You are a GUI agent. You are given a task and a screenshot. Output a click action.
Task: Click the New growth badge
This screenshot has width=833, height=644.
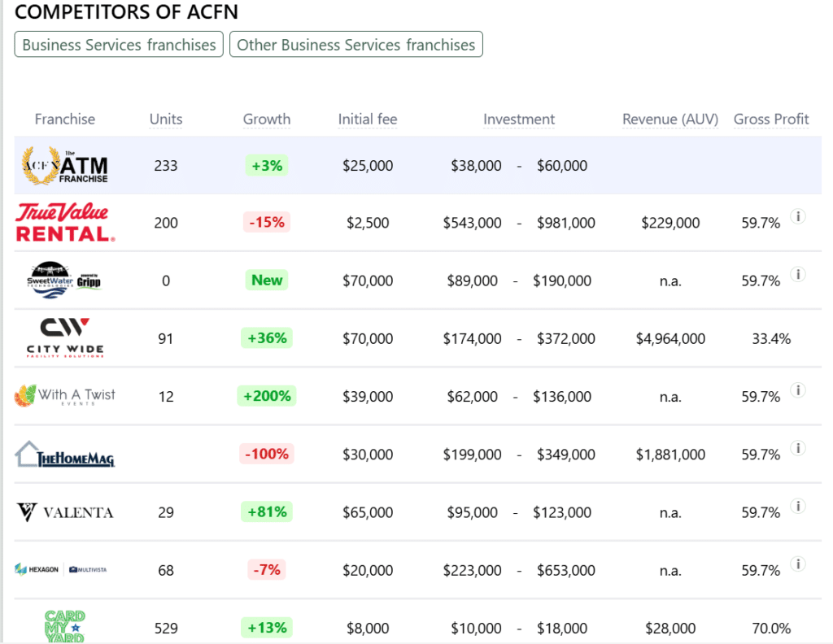pos(267,280)
